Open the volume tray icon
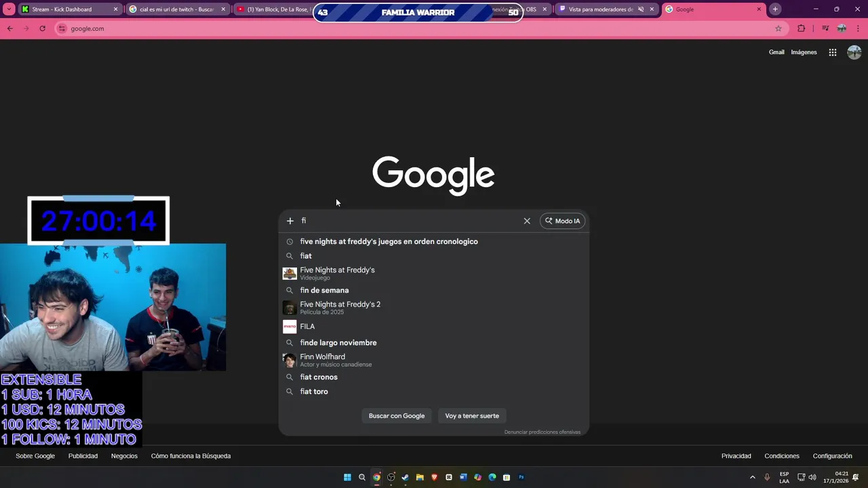Viewport: 868px width, 488px height. coord(812,477)
